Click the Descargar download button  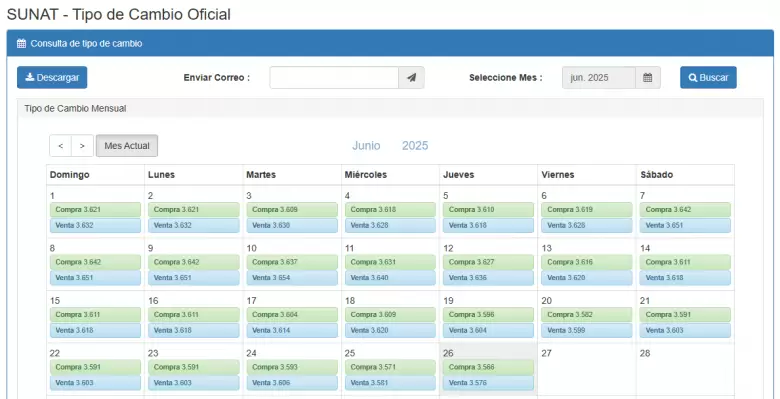52,78
